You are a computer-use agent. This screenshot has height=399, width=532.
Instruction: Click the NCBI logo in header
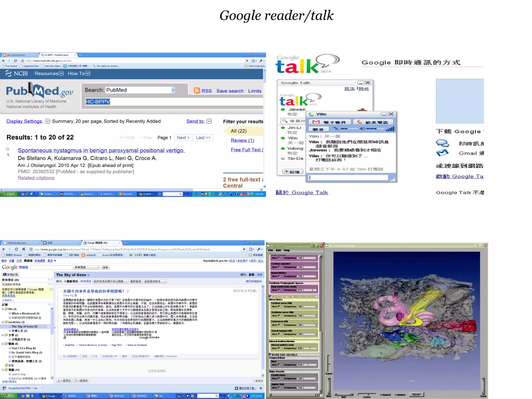coord(17,74)
